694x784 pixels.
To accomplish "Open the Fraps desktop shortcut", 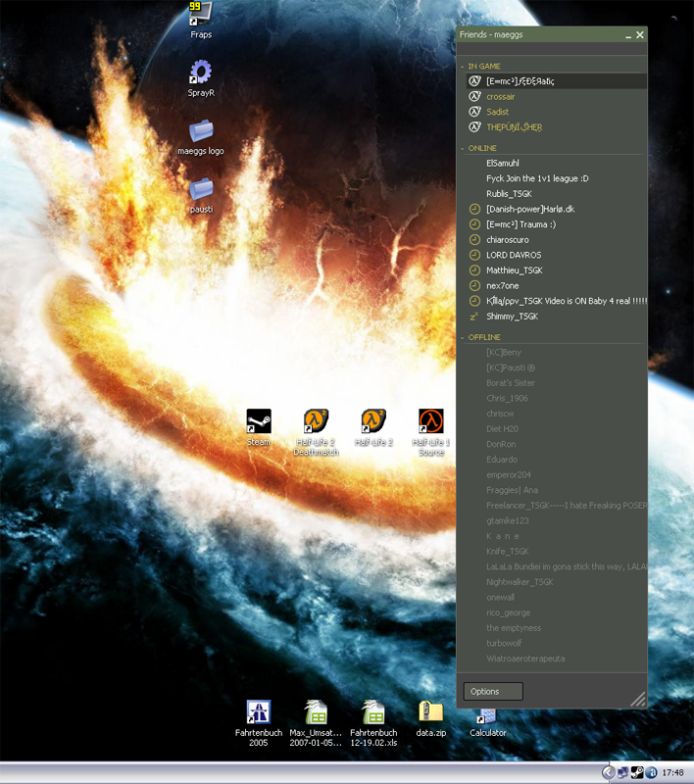I will pos(201,14).
